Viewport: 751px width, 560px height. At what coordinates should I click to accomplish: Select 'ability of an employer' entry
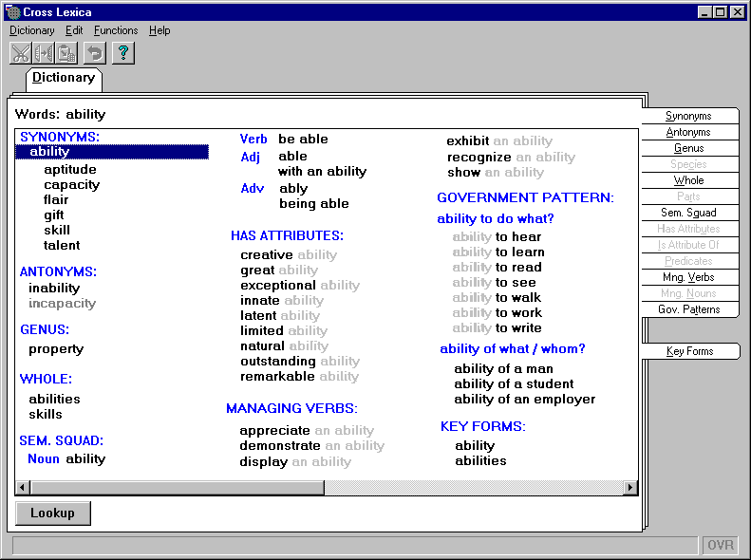524,400
